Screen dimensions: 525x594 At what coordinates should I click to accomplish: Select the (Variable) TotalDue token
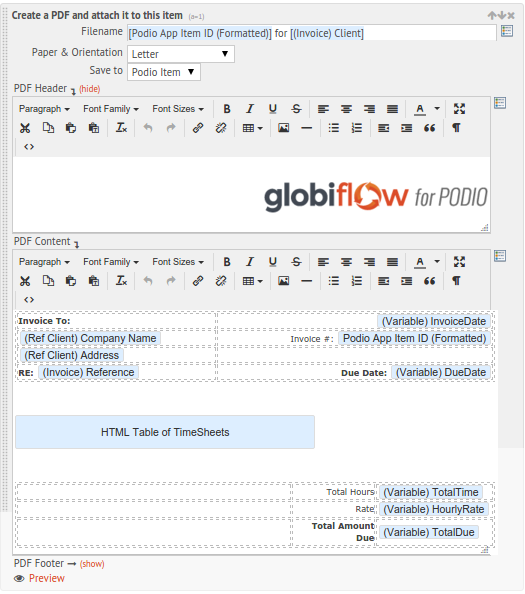point(429,532)
